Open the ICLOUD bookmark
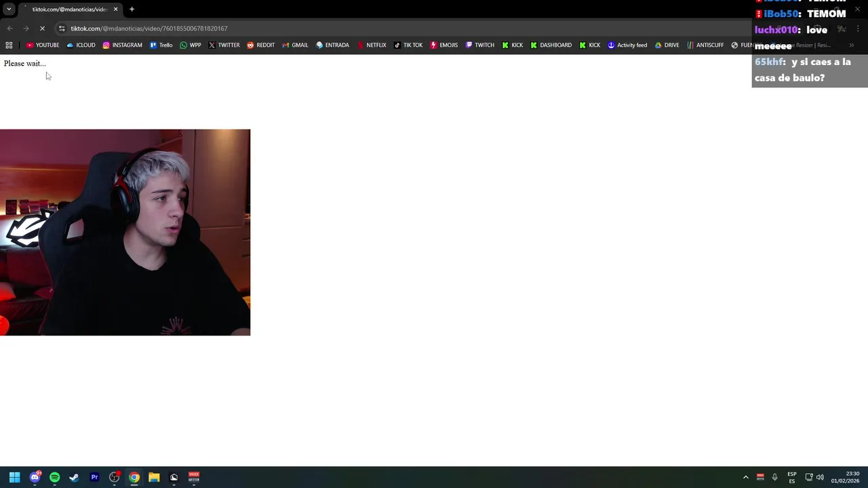 (81, 45)
